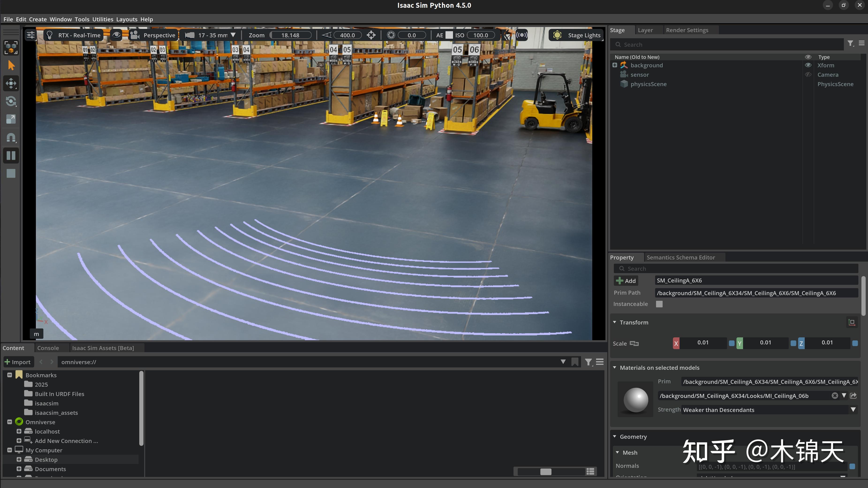The width and height of the screenshot is (868, 488).
Task: Click the focus target crosshair icon
Action: pos(371,35)
